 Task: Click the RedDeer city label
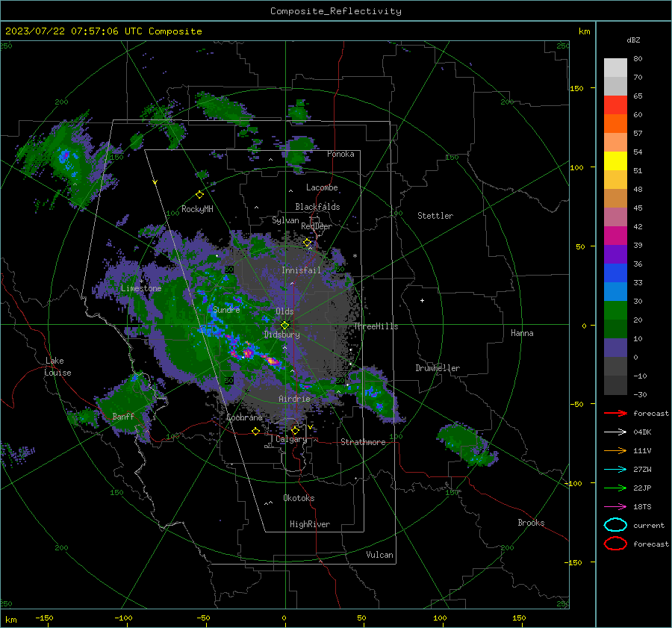pyautogui.click(x=317, y=226)
